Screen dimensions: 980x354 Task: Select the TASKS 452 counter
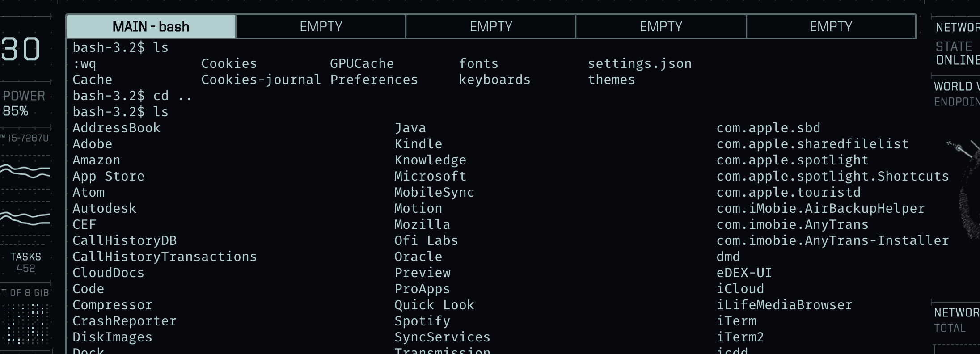click(25, 262)
